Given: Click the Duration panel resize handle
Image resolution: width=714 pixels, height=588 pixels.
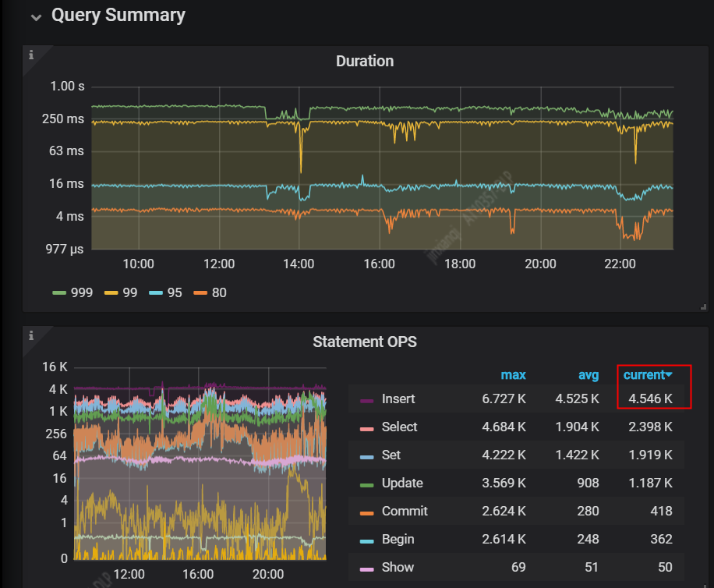Looking at the screenshot, I should coord(704,307).
